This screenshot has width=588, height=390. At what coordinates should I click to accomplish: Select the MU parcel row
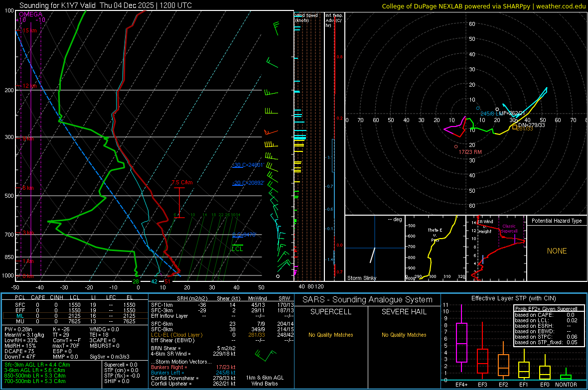coord(75,321)
